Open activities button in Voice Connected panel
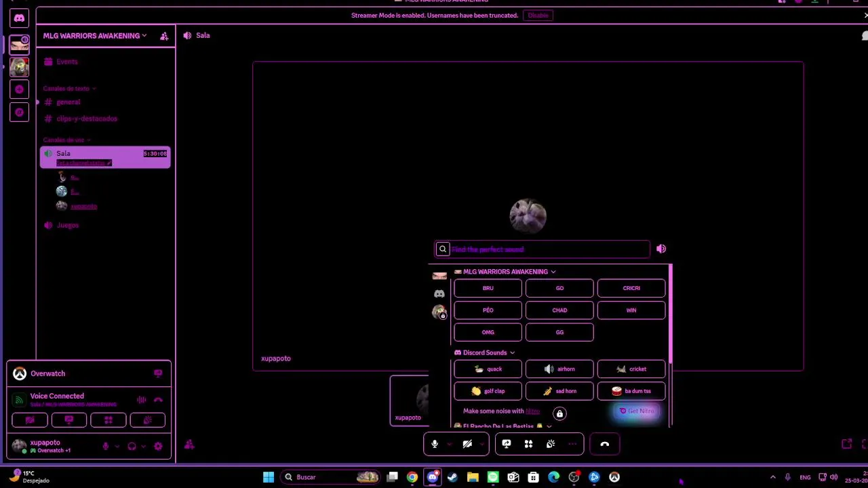Viewport: 868px width, 488px height. pyautogui.click(x=108, y=420)
